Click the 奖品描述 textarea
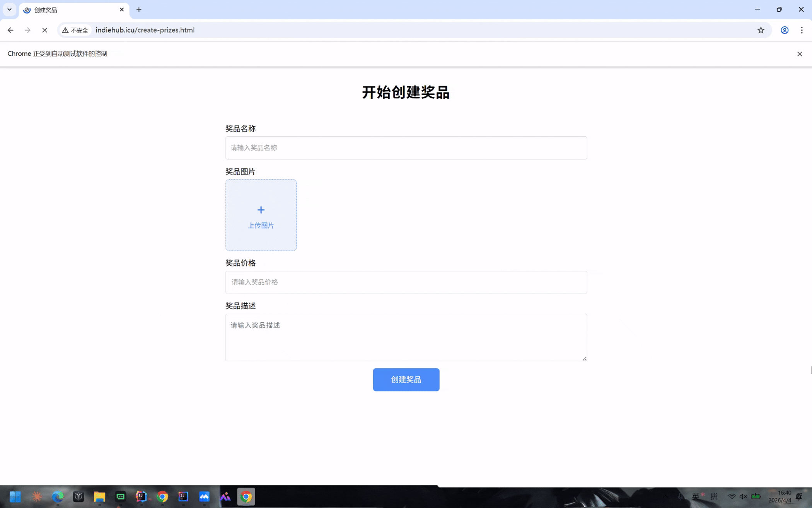This screenshot has width=812, height=508. pyautogui.click(x=406, y=337)
